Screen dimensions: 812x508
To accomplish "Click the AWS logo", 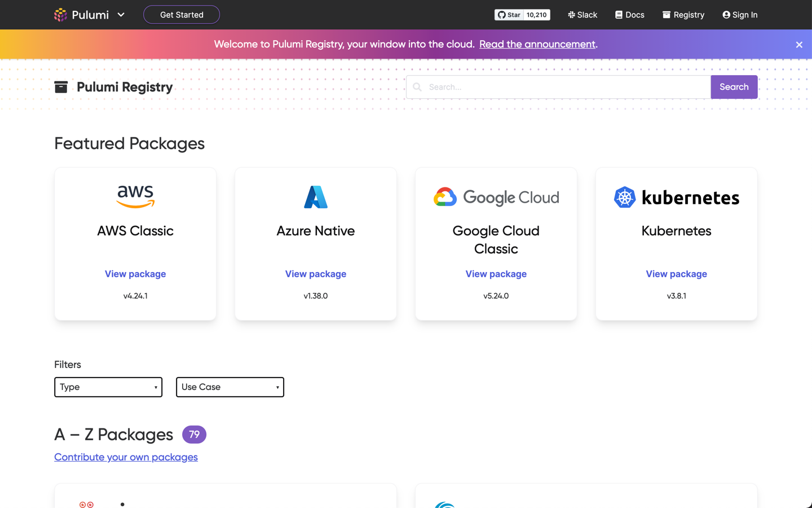I will (135, 197).
